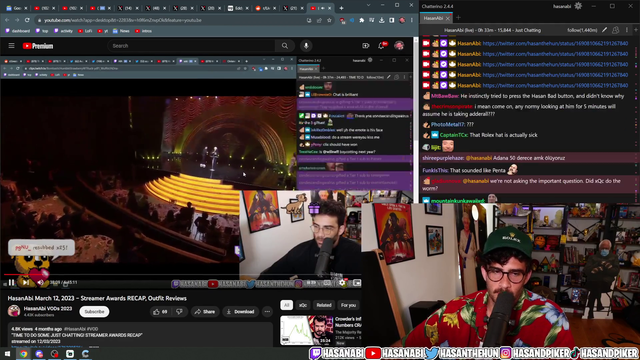Switch the player to miniplayer mode
640x360 pixels.
coord(357,282)
